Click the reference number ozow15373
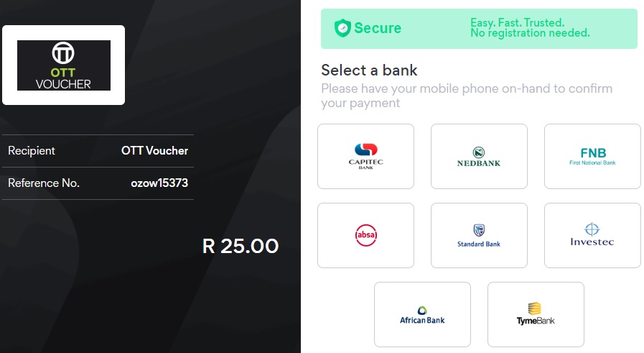Viewport: 644px width, 353px height. click(x=159, y=183)
